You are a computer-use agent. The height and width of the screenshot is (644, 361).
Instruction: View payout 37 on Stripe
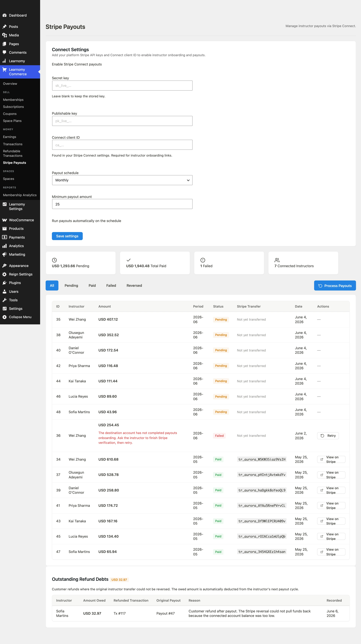tap(331, 475)
